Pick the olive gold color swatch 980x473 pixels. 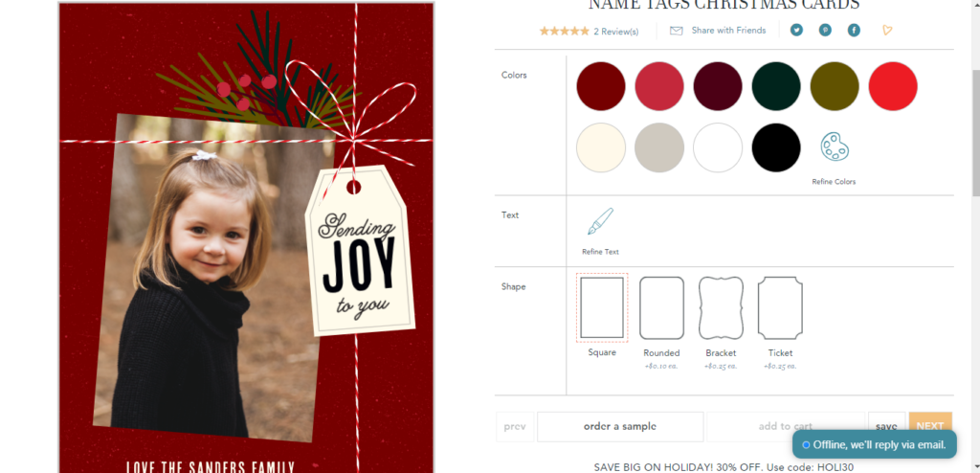point(835,86)
